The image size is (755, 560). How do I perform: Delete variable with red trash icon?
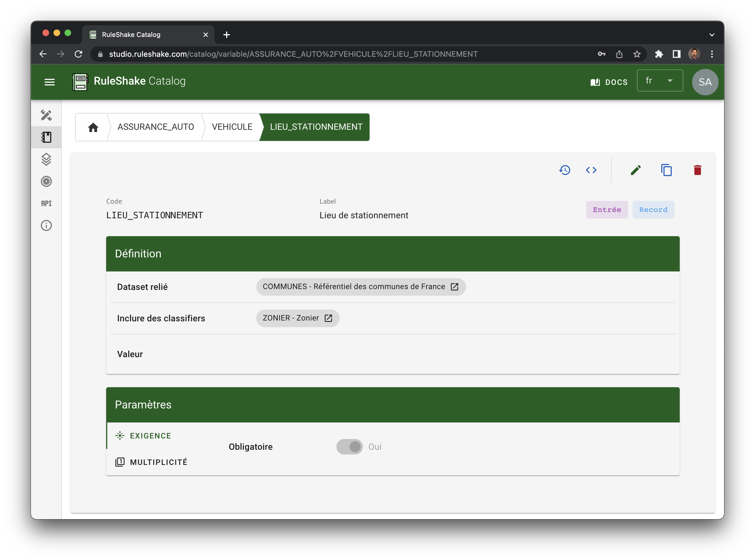(697, 170)
